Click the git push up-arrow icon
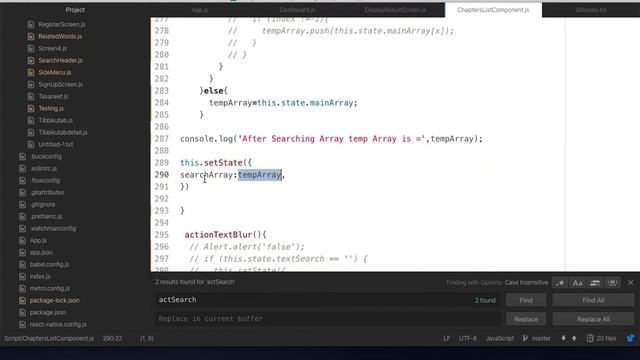The height and width of the screenshot is (360, 640). [x=574, y=338]
